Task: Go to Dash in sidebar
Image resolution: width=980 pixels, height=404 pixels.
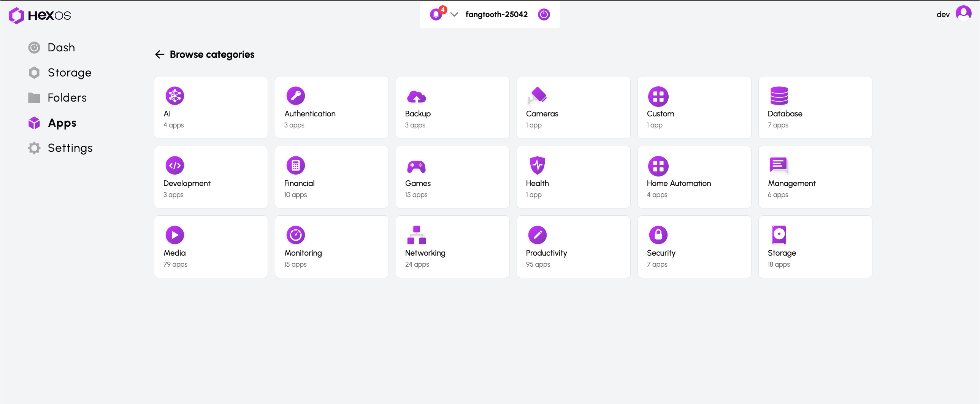Action: tap(61, 48)
